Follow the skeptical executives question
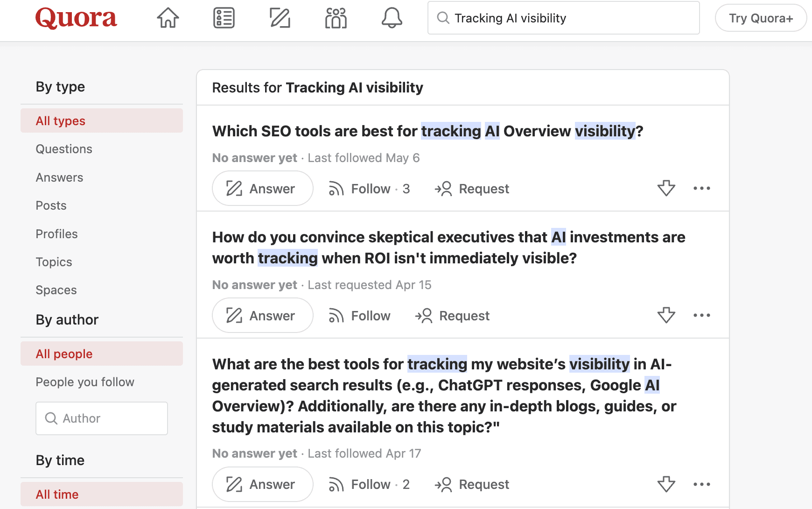 pyautogui.click(x=360, y=316)
